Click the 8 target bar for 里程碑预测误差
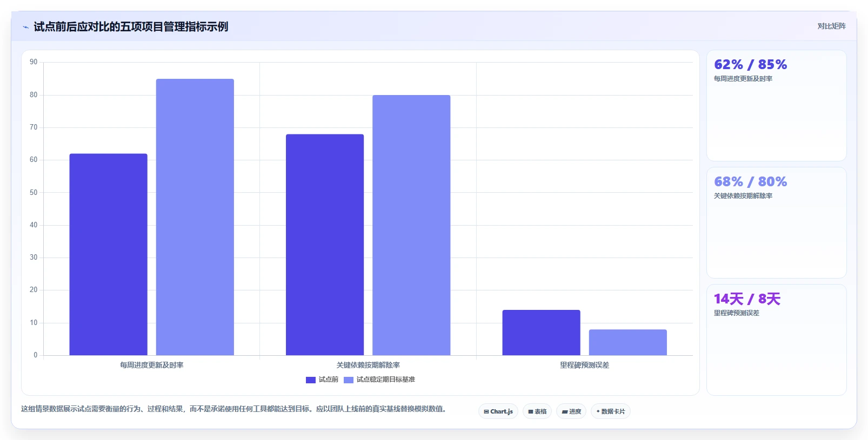868x440 pixels. (628, 342)
